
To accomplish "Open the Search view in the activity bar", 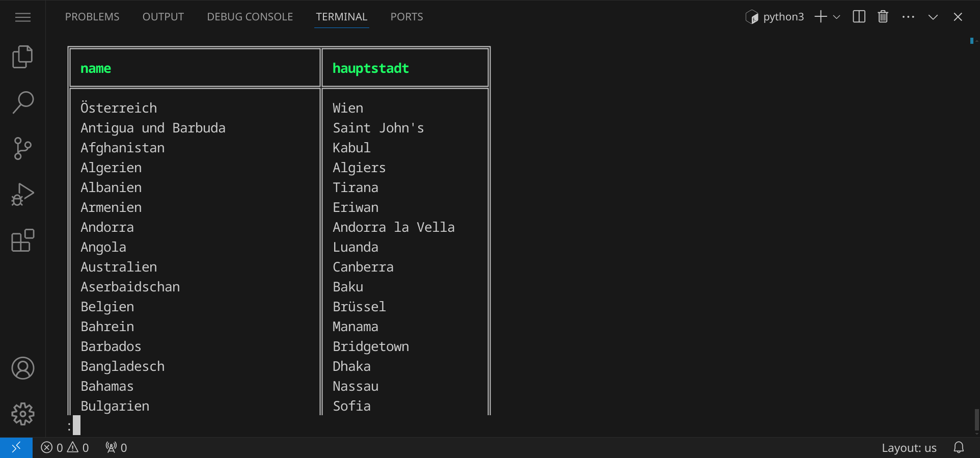I will coord(22,102).
